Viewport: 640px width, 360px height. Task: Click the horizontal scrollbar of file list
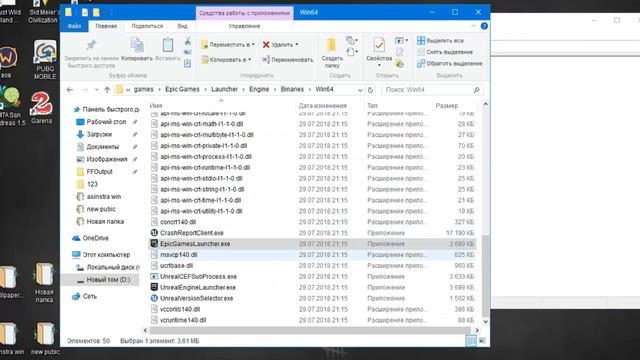(x=309, y=330)
